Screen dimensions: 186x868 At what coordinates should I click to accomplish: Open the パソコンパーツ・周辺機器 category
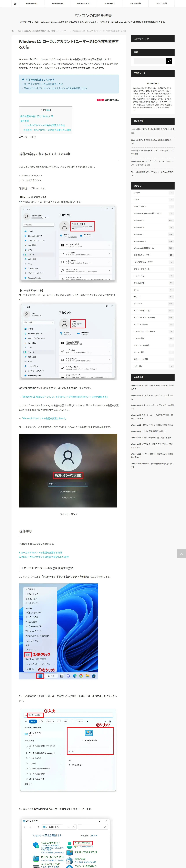click(x=153, y=317)
